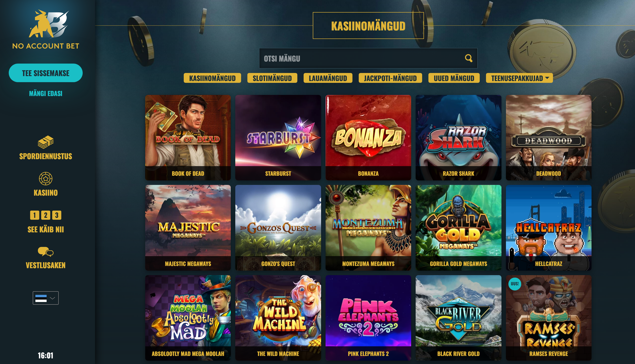635x364 pixels.
Task: Expand the Teenusepakkujad providers dropdown
Action: [519, 78]
